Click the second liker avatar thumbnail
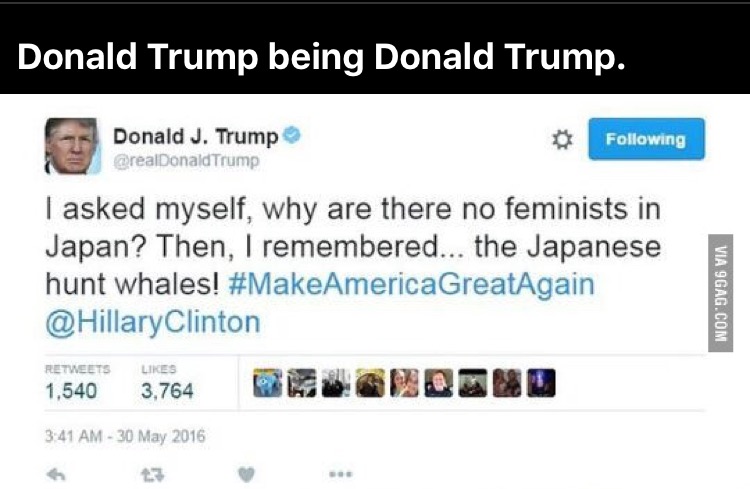750x489 pixels. tap(302, 383)
